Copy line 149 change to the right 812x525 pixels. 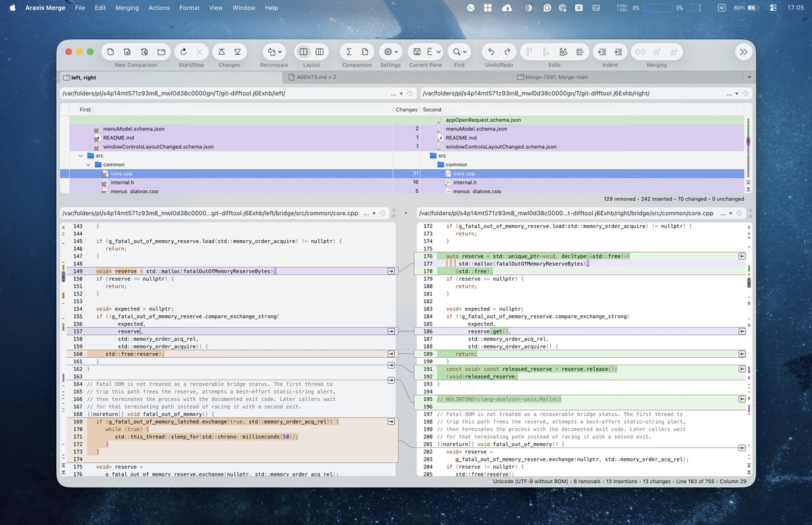coord(391,271)
